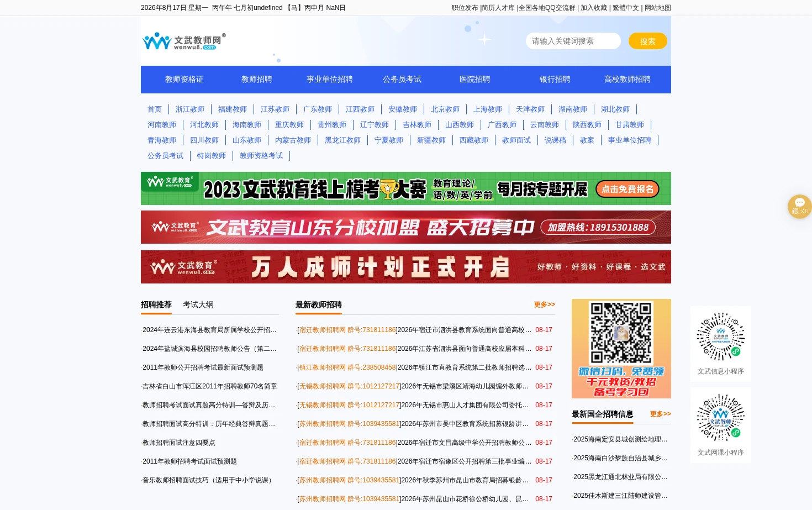Open 2025海南定安县城创测绘地理 listing
This screenshot has width=812, height=510.
[620, 439]
